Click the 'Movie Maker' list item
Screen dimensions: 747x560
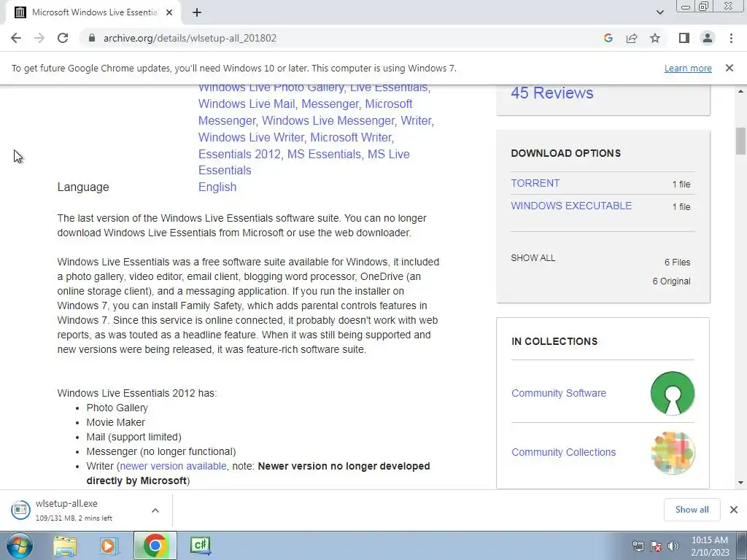[116, 422]
